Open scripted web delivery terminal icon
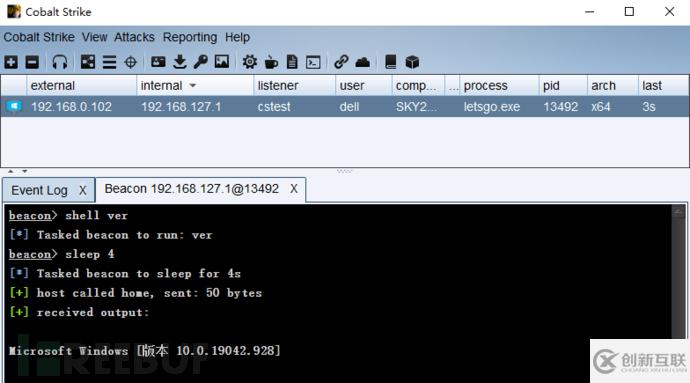The height and width of the screenshot is (383, 690). point(313,62)
